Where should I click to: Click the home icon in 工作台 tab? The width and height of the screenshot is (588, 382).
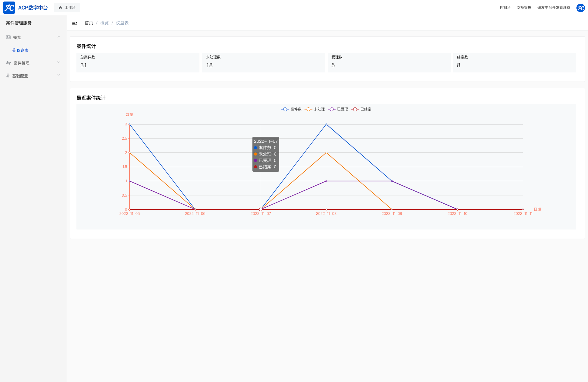pos(60,8)
